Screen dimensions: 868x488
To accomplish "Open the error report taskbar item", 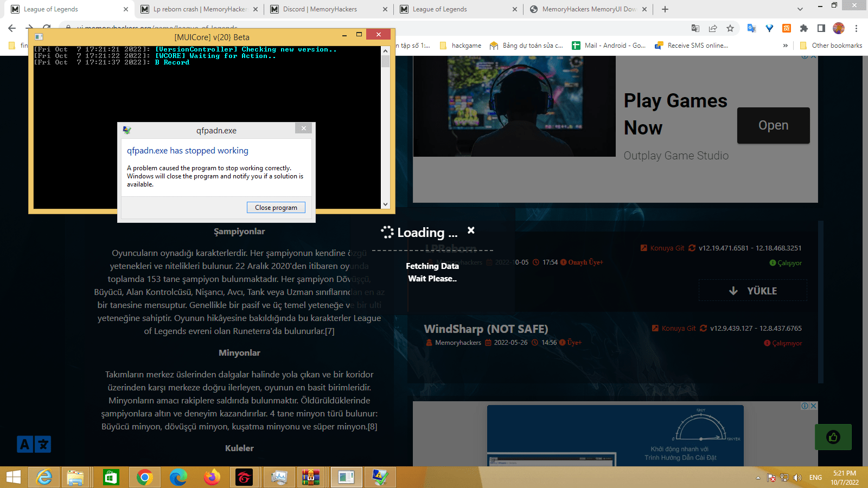I will coord(380,477).
